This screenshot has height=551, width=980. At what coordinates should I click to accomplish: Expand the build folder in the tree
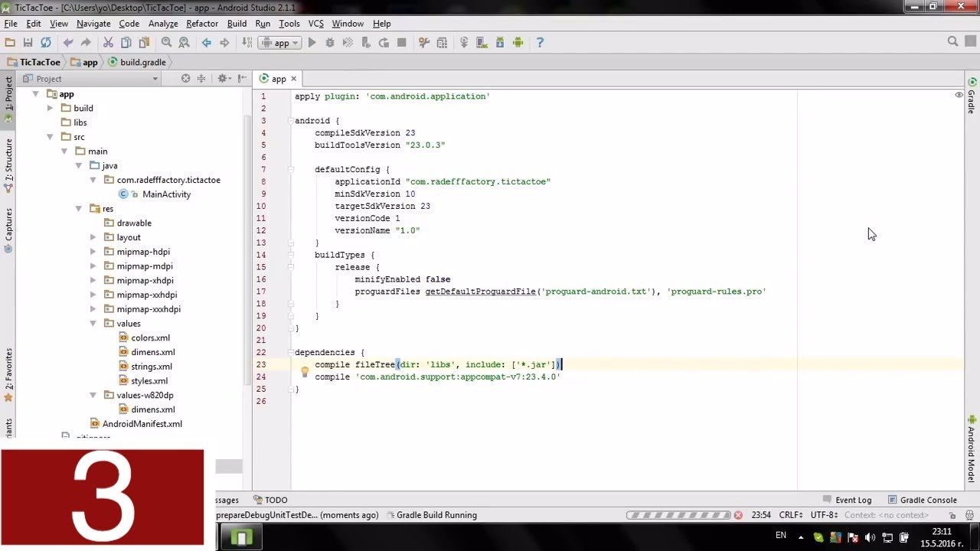point(50,109)
